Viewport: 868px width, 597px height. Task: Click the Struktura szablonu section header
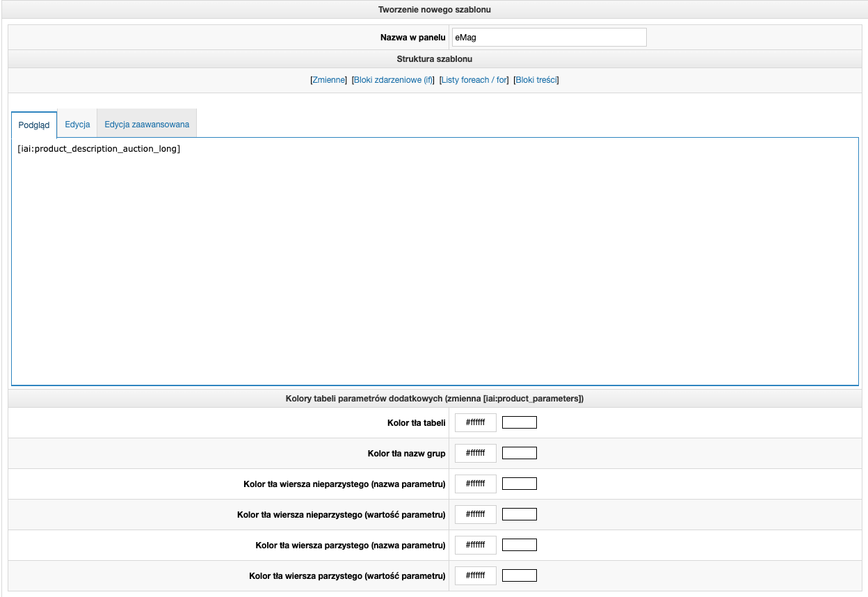(x=435, y=59)
